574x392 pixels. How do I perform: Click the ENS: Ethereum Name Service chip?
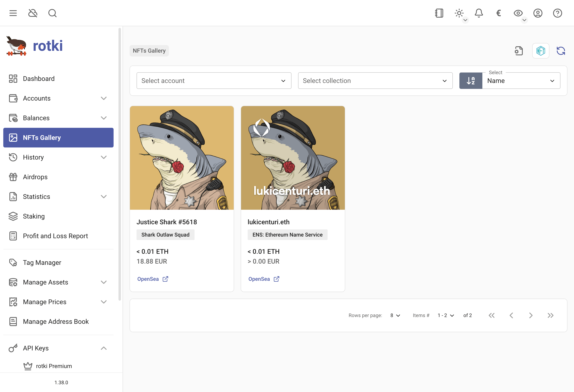pos(287,235)
